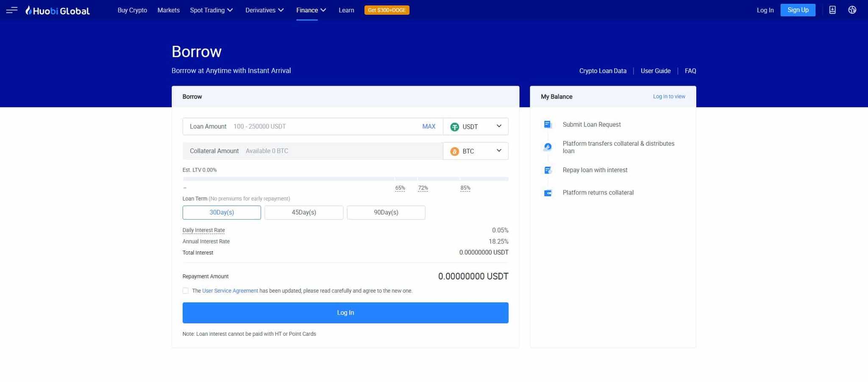
Task: Select the 90Day(s) loan term
Action: pos(386,212)
